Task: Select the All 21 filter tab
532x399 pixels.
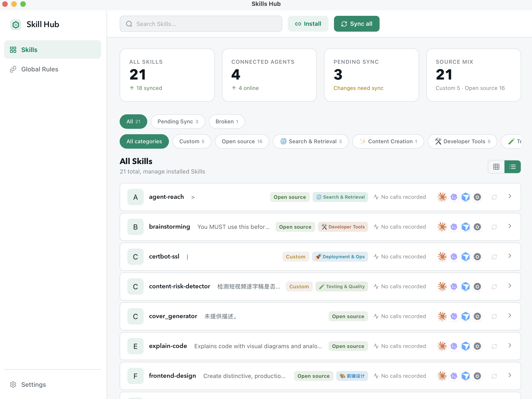Action: coord(133,122)
